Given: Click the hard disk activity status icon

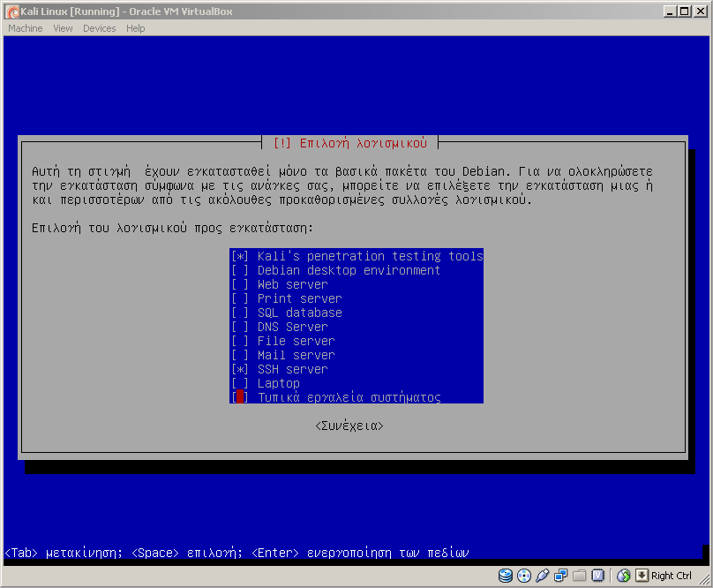Looking at the screenshot, I should pyautogui.click(x=506, y=576).
